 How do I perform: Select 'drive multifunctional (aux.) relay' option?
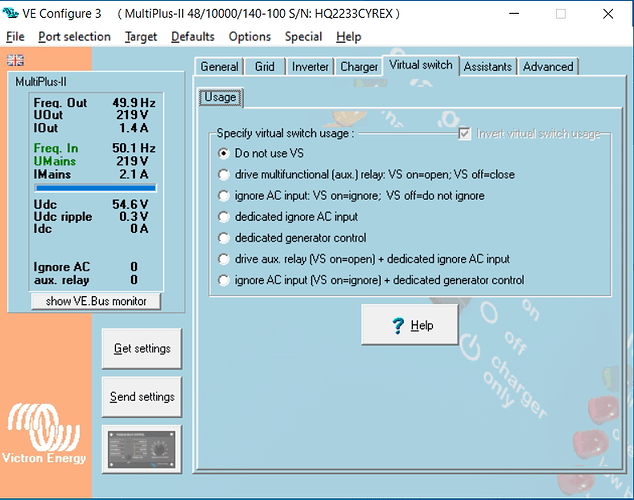[x=366, y=175]
